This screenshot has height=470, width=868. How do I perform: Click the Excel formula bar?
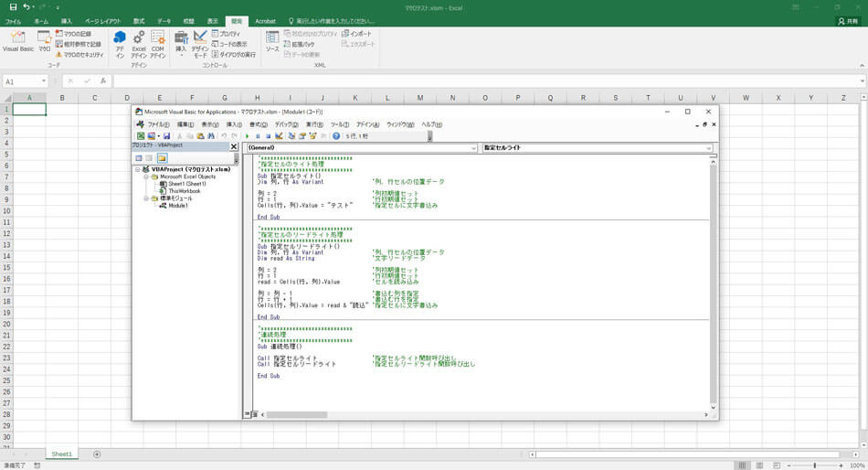coord(487,81)
